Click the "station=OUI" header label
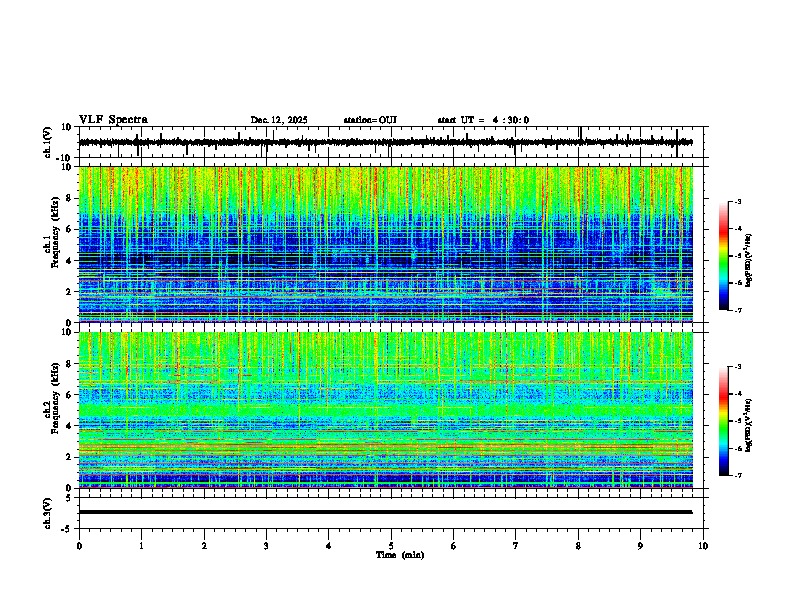 370,120
